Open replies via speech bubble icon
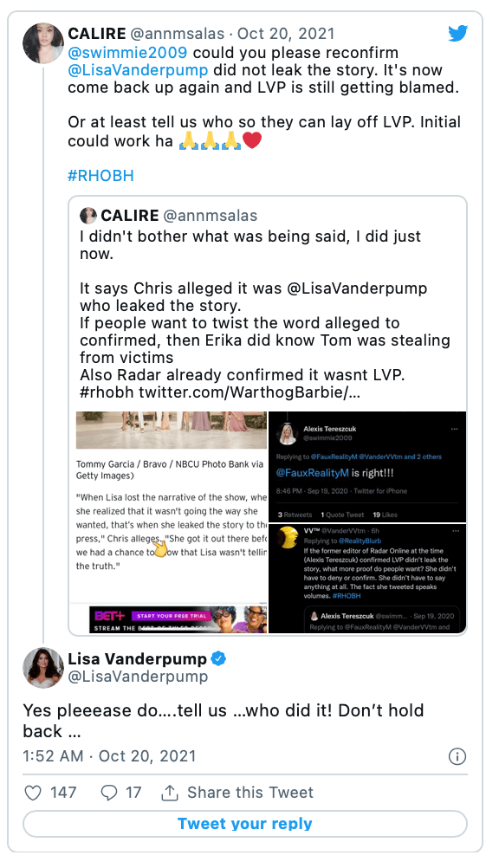This screenshot has width=499, height=868. pyautogui.click(x=108, y=793)
